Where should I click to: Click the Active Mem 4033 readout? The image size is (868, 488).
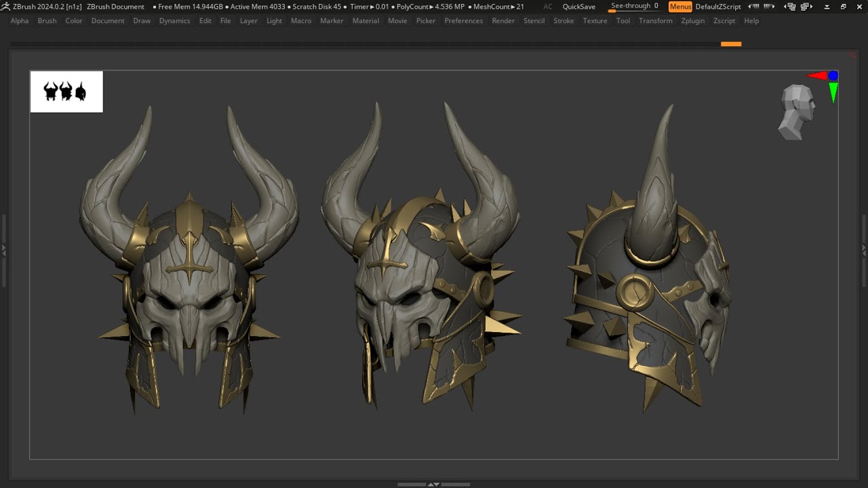coord(257,7)
